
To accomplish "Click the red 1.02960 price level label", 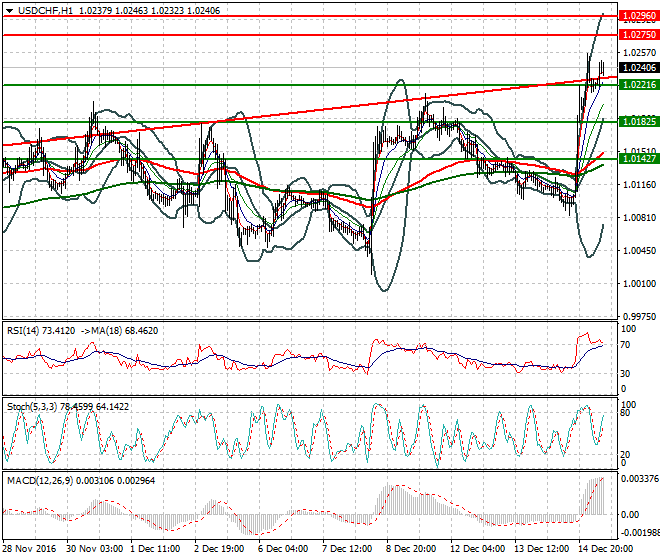I will pyautogui.click(x=639, y=16).
